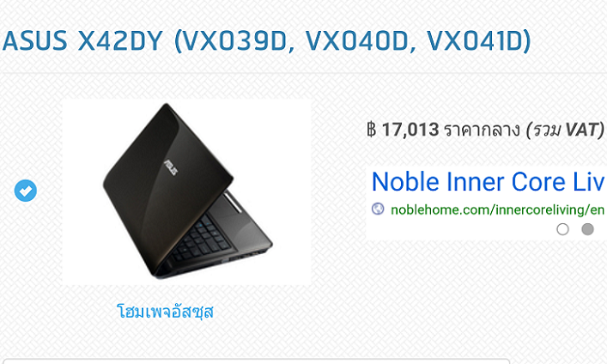
Task: Click the ASUS X42DY heading text
Action: 82,40
